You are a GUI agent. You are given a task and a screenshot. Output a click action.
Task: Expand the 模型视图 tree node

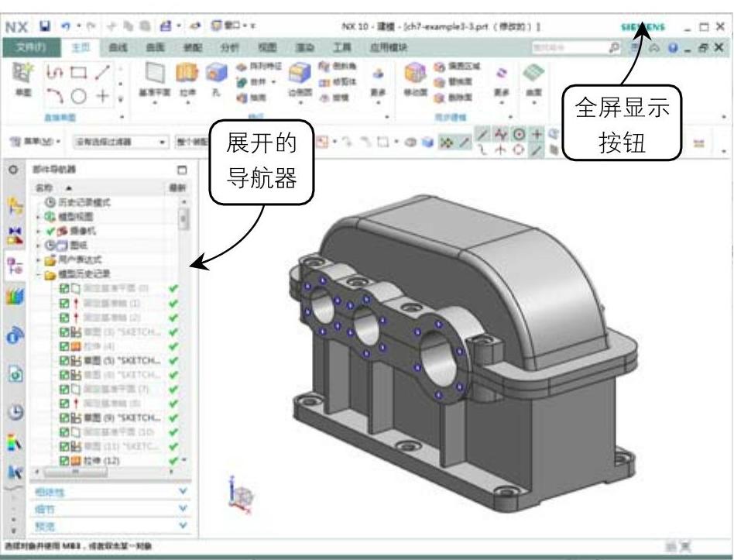point(39,217)
